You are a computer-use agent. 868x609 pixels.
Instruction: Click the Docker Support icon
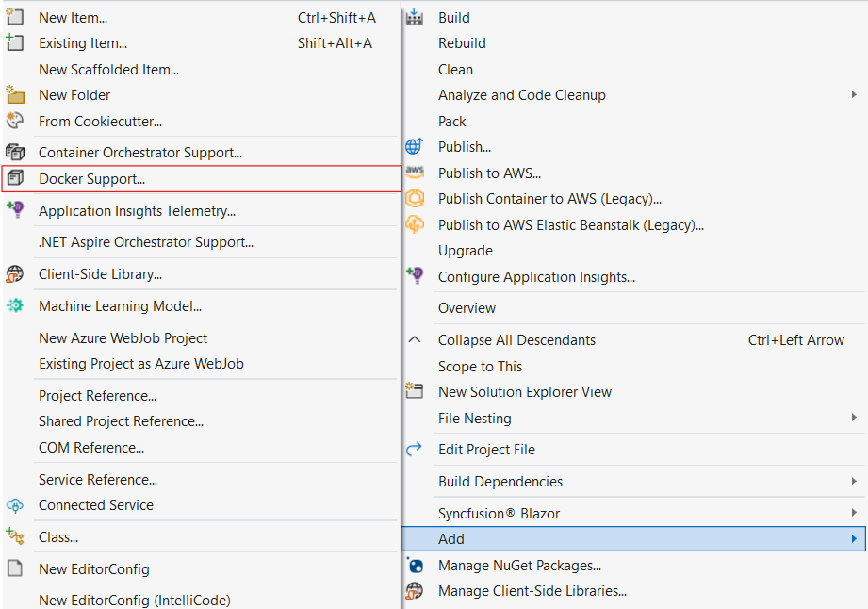(15, 178)
